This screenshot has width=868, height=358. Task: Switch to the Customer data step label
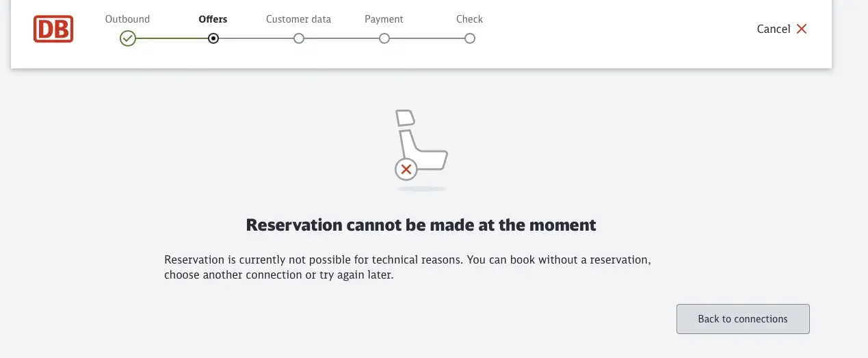tap(298, 19)
